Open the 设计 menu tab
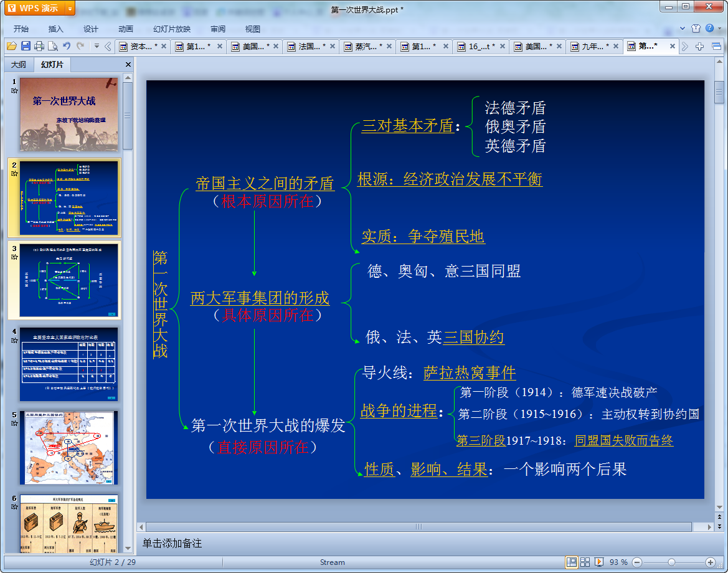728x573 pixels. (x=90, y=29)
